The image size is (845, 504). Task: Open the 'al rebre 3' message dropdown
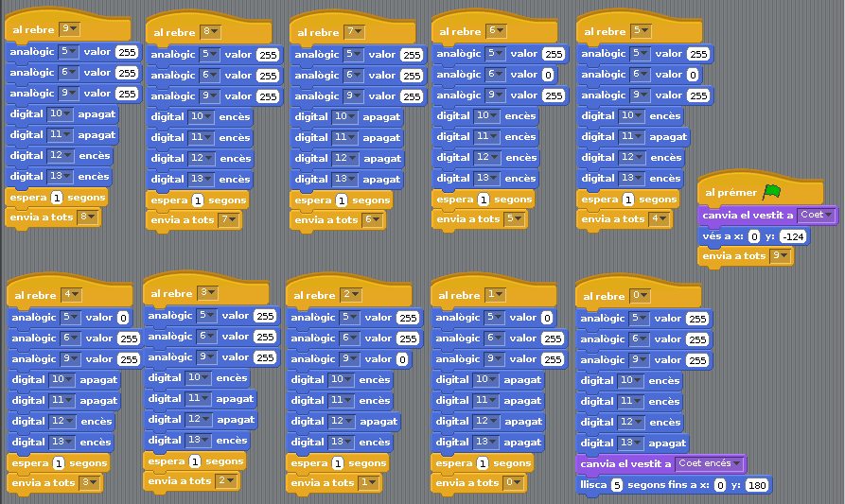[208, 293]
